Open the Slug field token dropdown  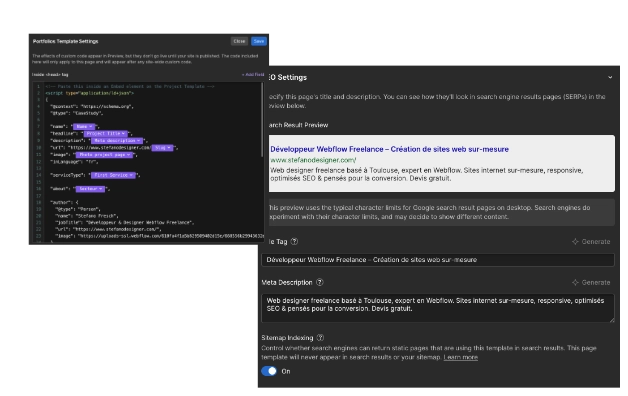(162, 148)
